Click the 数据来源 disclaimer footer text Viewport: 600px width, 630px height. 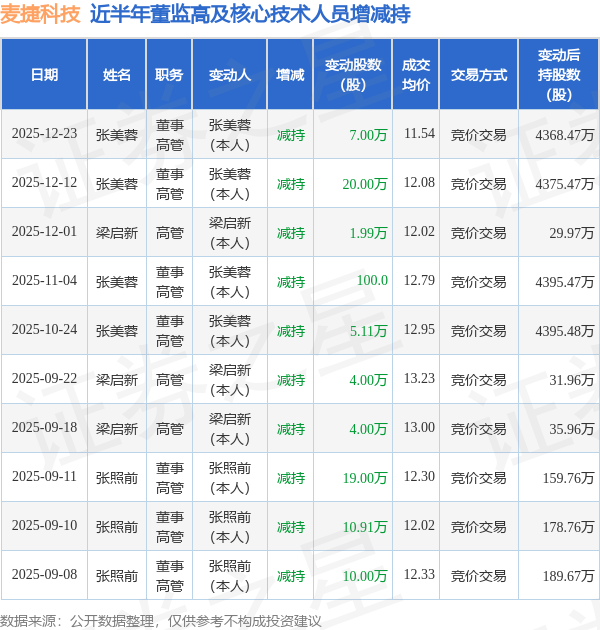click(x=161, y=621)
